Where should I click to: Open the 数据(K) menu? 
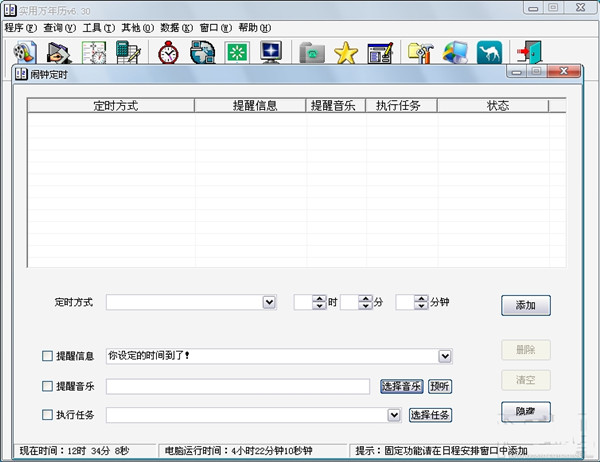click(x=176, y=28)
